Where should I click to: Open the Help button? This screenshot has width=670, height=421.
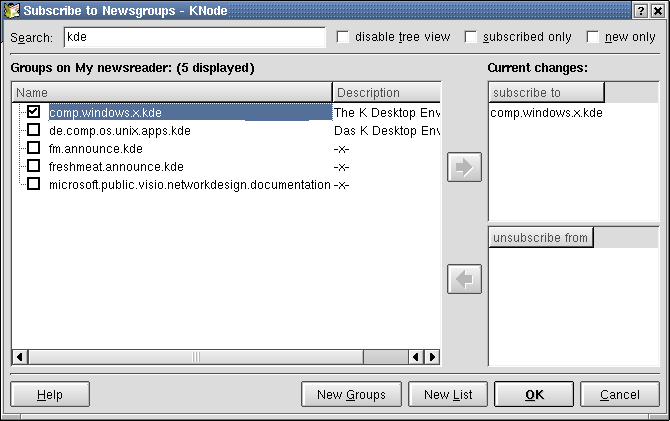pyautogui.click(x=50, y=394)
